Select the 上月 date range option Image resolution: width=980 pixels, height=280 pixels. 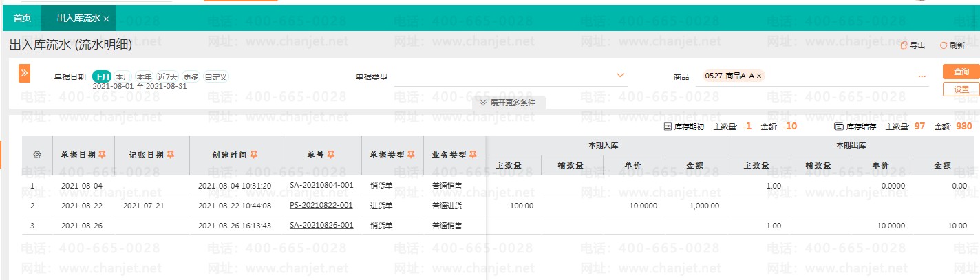click(x=102, y=77)
